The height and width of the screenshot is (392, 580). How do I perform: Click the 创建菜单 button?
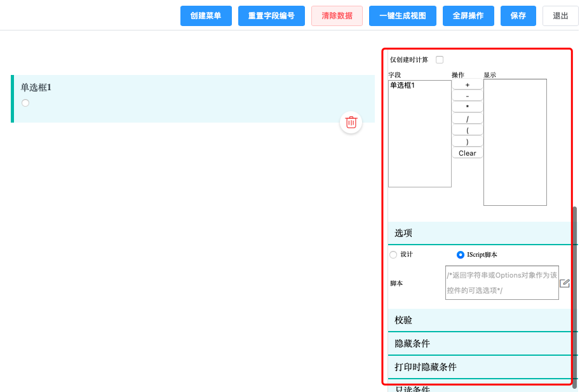(x=206, y=16)
